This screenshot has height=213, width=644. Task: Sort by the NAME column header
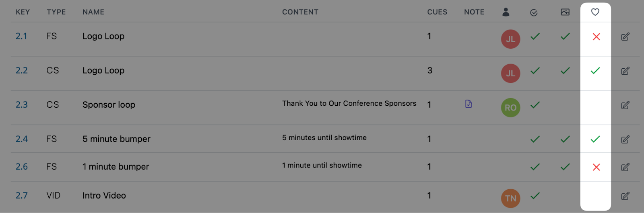point(93,12)
